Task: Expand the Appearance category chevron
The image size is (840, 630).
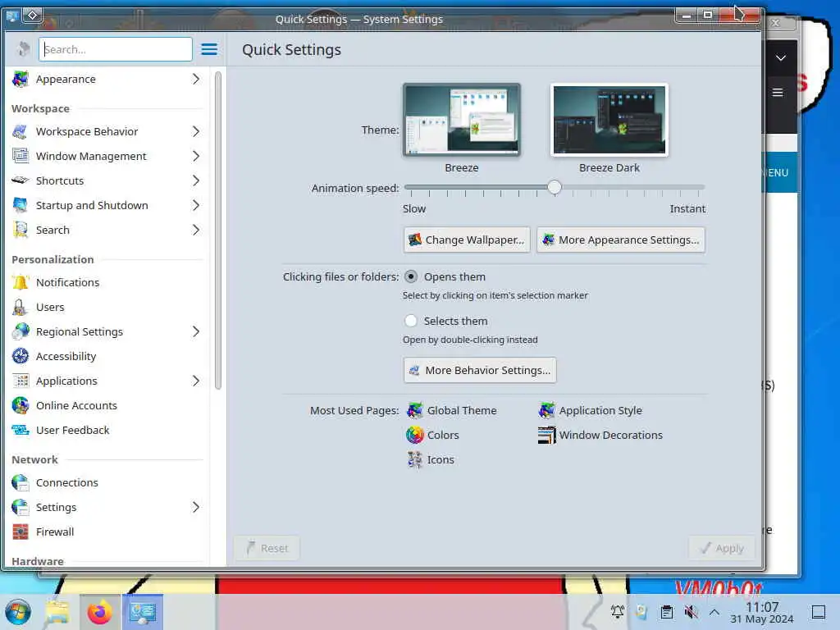Action: click(196, 80)
